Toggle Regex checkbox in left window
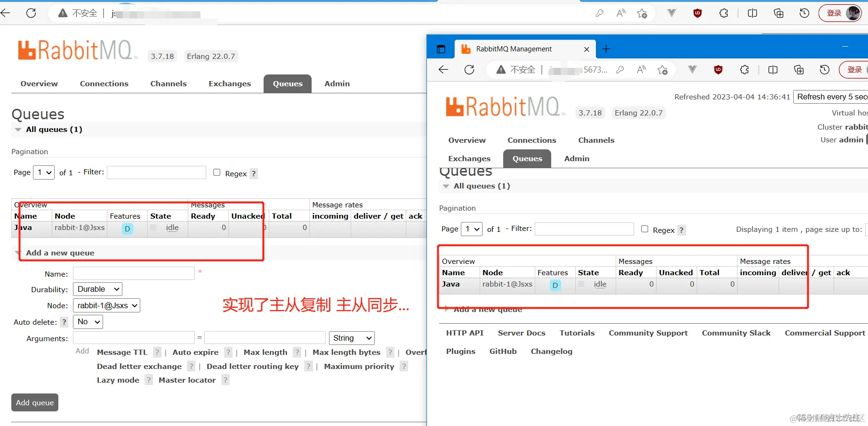This screenshot has width=868, height=426. (x=217, y=172)
